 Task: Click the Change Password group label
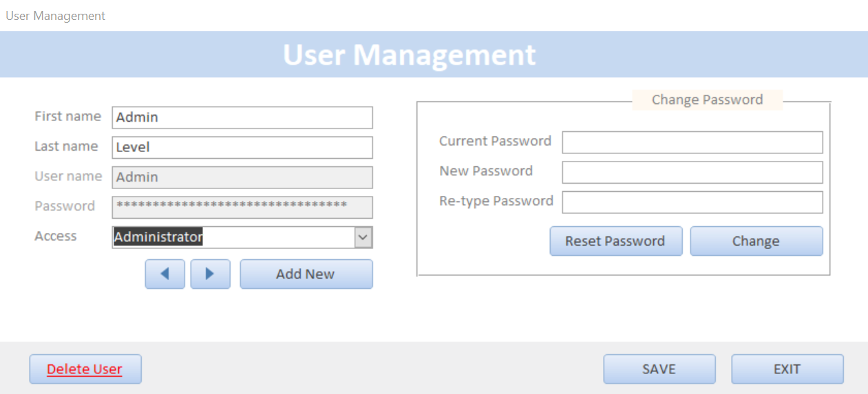point(707,100)
